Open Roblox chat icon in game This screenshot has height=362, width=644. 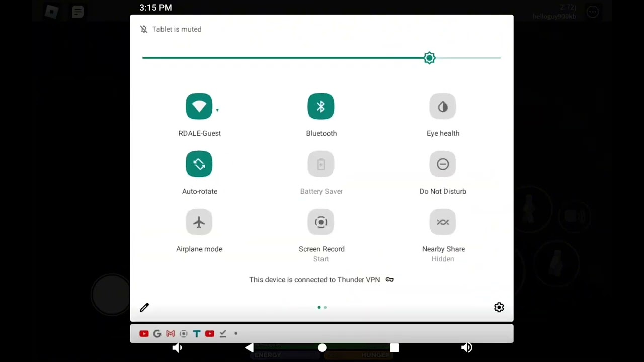(77, 12)
